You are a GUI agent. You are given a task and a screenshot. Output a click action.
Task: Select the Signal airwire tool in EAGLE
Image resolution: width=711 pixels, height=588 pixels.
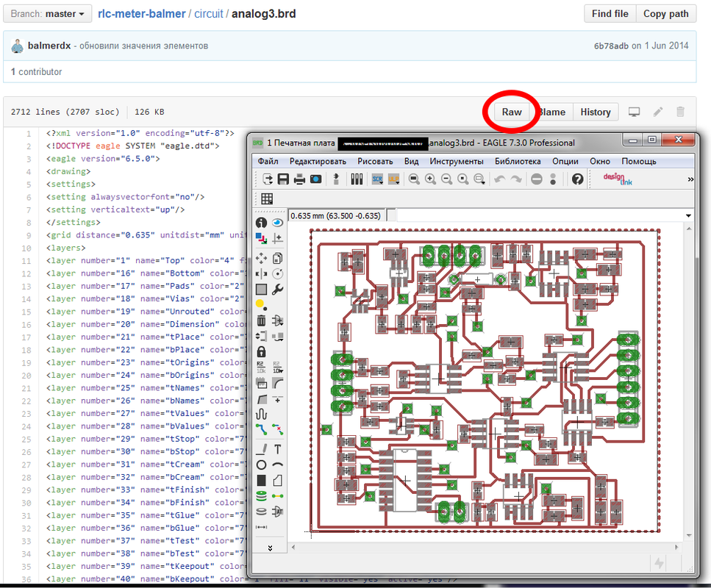click(x=277, y=496)
